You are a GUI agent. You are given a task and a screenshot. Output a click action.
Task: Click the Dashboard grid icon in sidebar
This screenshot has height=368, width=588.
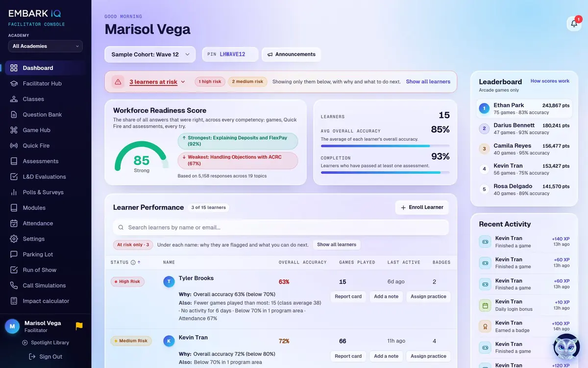click(14, 68)
